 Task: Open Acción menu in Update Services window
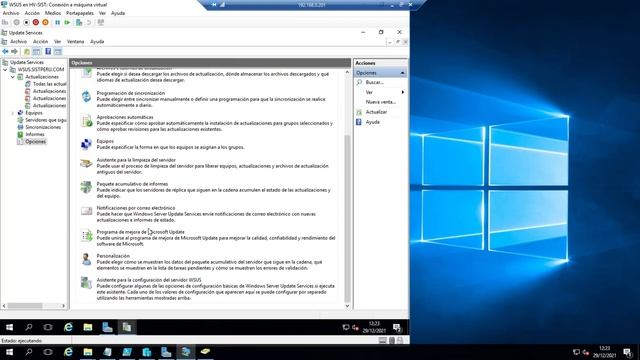(40, 42)
